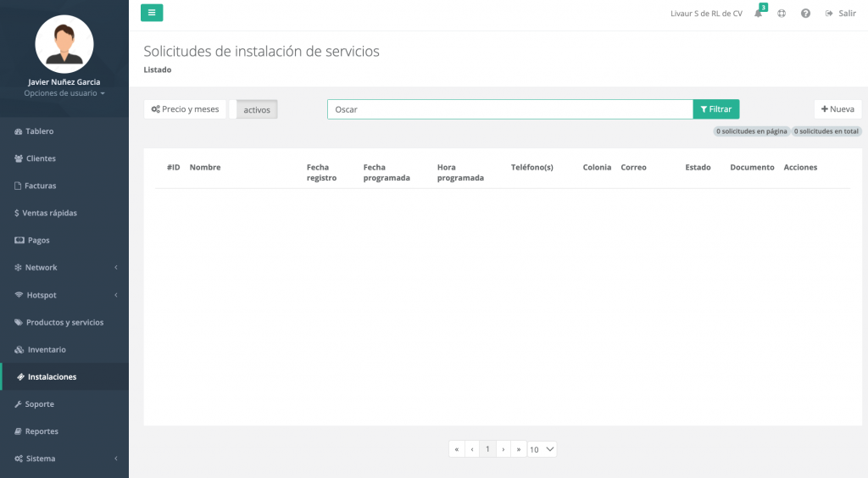Toggle the activos switch
The height and width of the screenshot is (478, 868).
[253, 109]
